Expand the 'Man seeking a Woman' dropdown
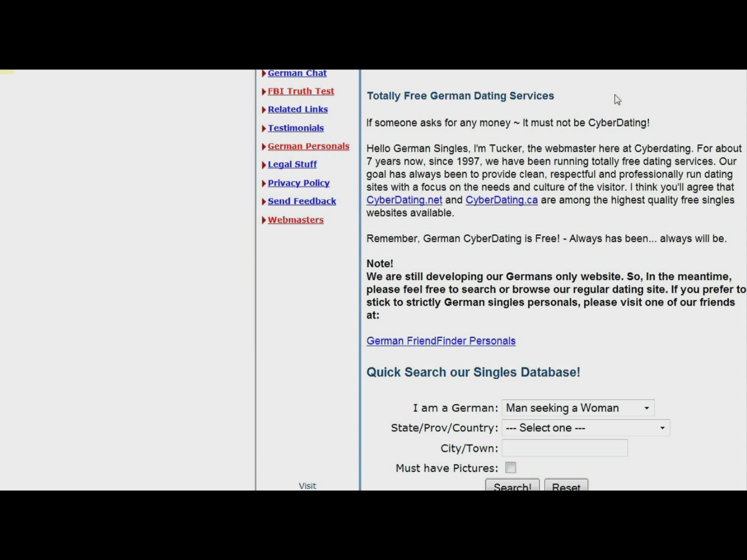The image size is (747, 560). coord(578,408)
